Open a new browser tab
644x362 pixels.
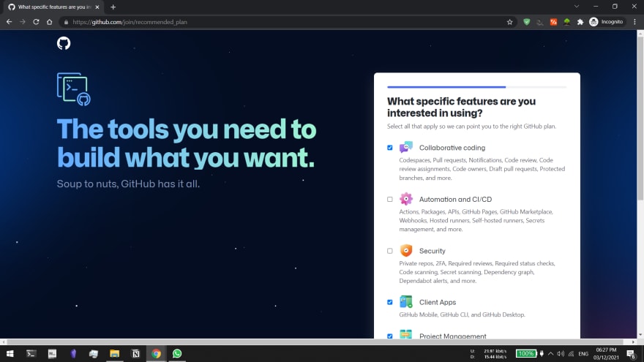pyautogui.click(x=113, y=7)
